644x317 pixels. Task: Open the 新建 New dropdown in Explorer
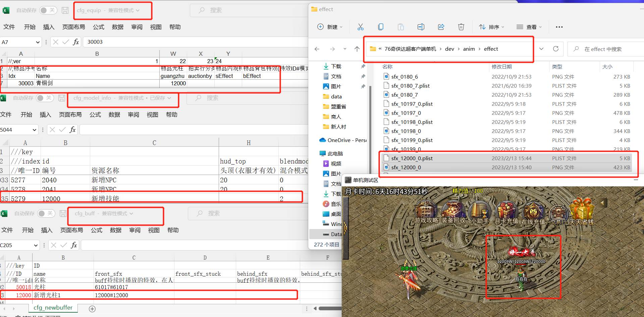point(330,27)
